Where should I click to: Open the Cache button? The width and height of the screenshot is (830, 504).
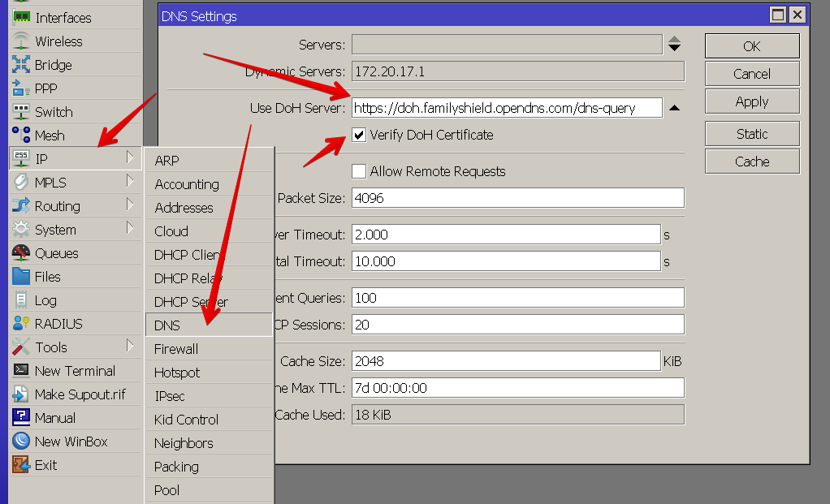tap(752, 162)
